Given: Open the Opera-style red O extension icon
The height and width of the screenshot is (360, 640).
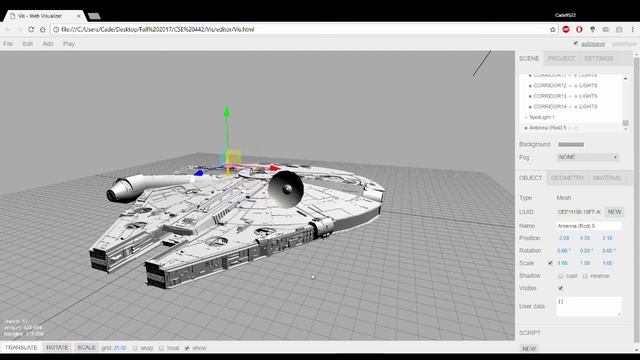Looking at the screenshot, I should (579, 29).
